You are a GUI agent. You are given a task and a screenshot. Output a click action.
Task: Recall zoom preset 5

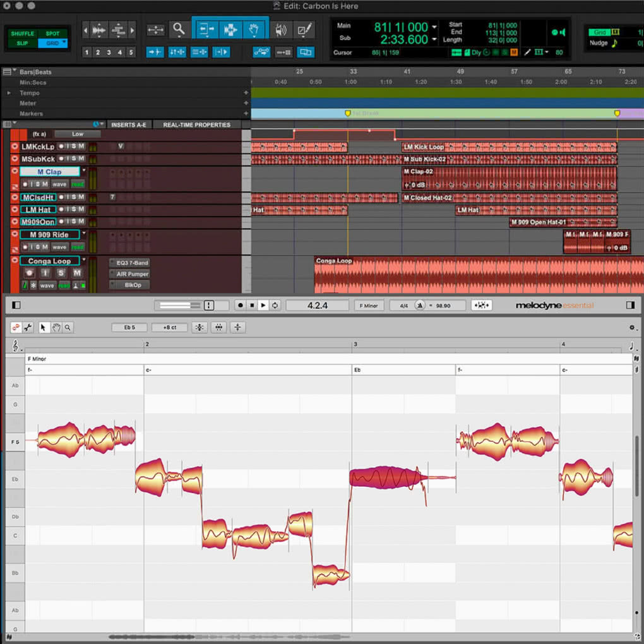(x=131, y=52)
